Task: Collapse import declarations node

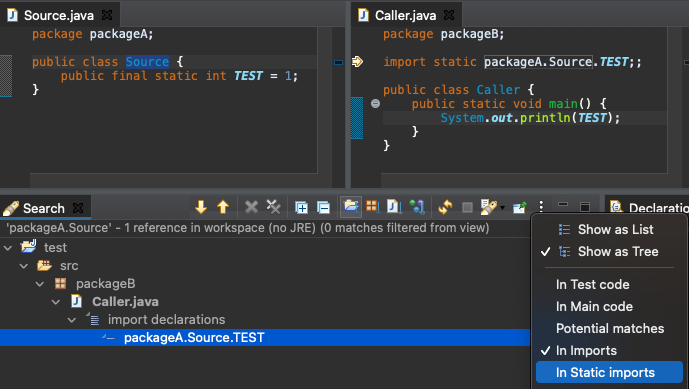Action: click(x=72, y=320)
